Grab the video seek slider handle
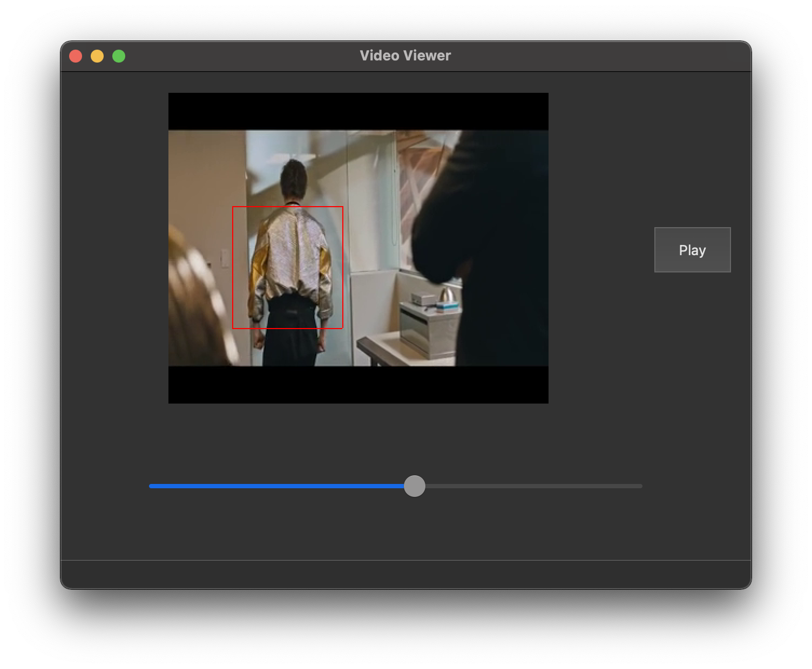 point(415,486)
